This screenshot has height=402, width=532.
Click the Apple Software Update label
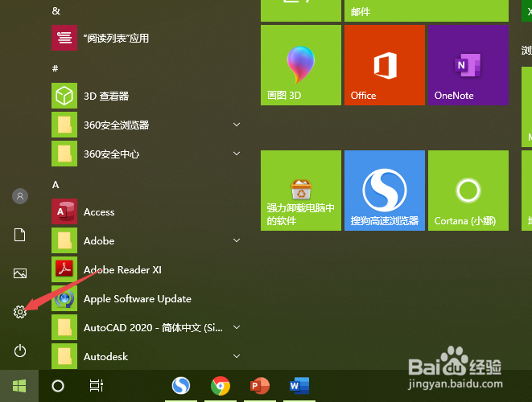[138, 298]
